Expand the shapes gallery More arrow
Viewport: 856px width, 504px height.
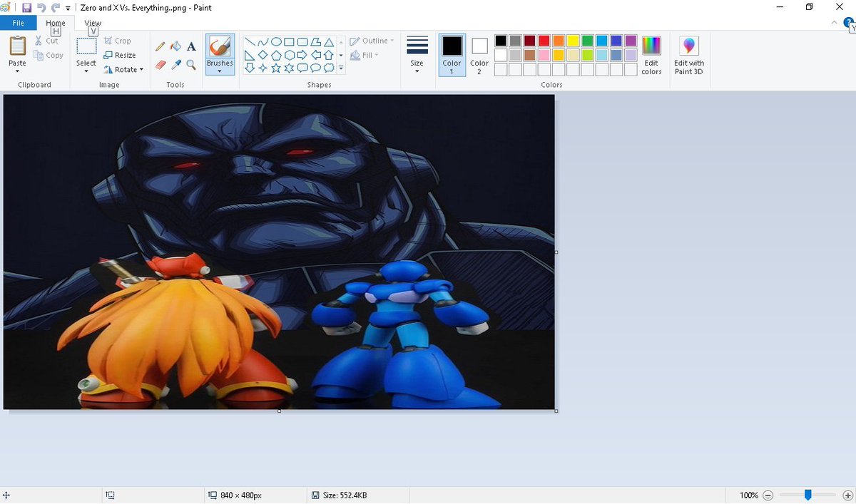pos(341,68)
